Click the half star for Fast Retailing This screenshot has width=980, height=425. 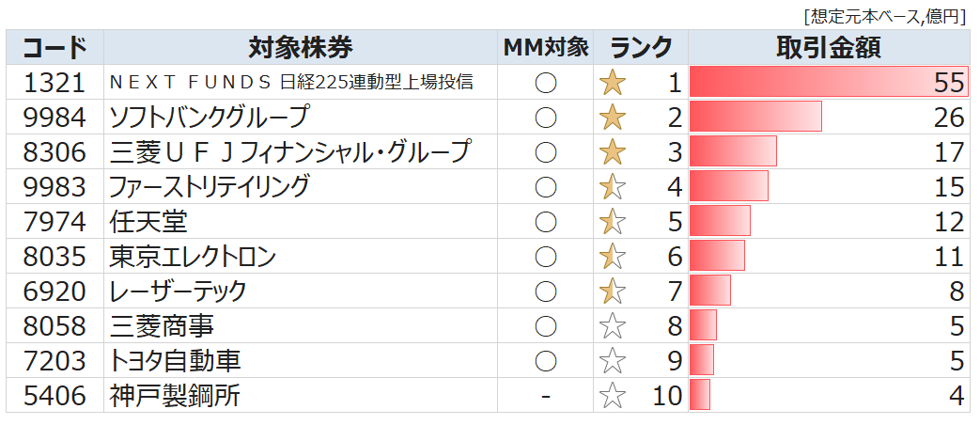click(613, 187)
